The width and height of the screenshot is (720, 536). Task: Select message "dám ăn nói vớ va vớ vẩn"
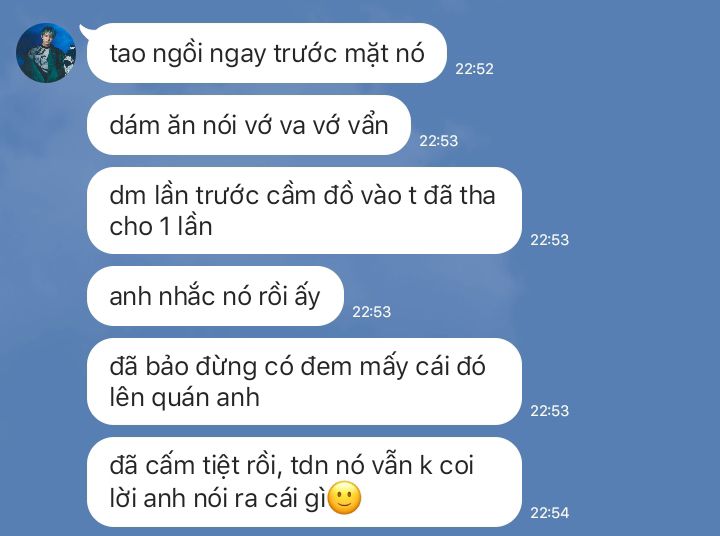248,125
